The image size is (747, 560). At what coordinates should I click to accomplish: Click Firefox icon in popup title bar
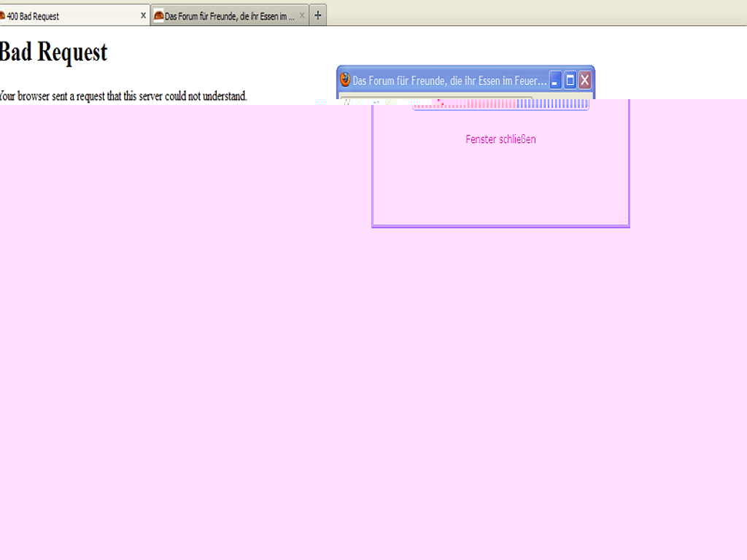coord(345,80)
